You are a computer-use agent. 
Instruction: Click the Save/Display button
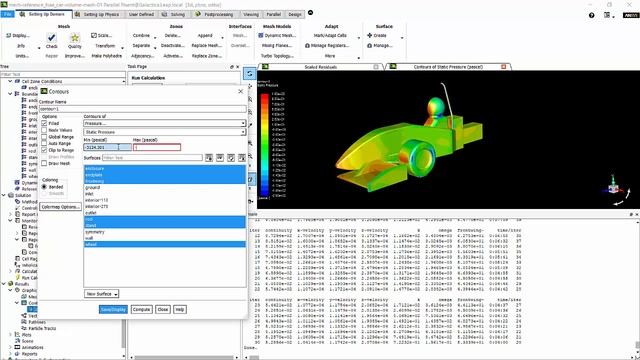point(113,309)
